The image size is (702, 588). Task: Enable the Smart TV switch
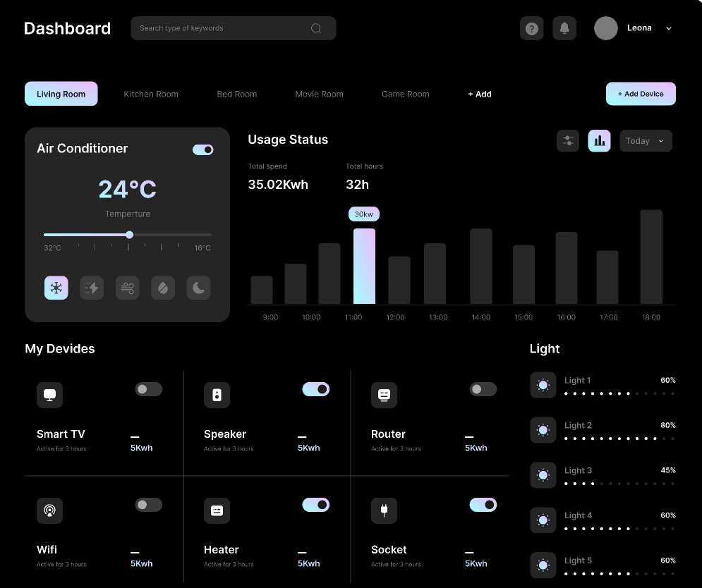tap(149, 389)
